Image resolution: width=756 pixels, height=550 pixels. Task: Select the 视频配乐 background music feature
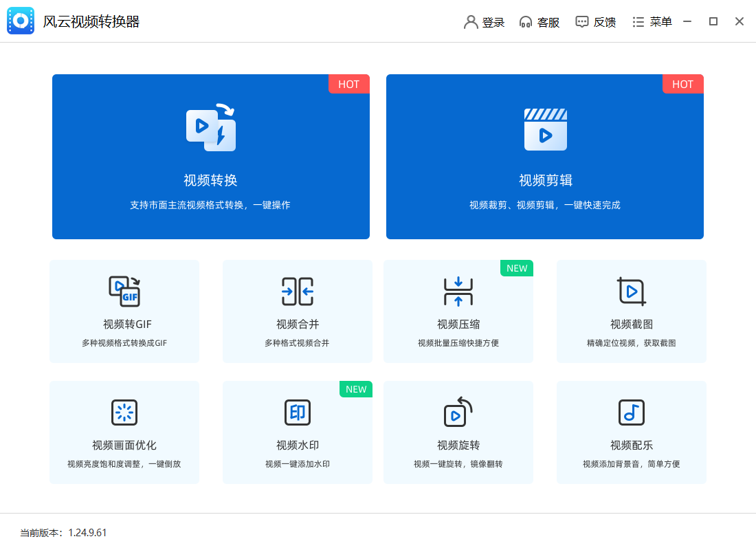[631, 432]
